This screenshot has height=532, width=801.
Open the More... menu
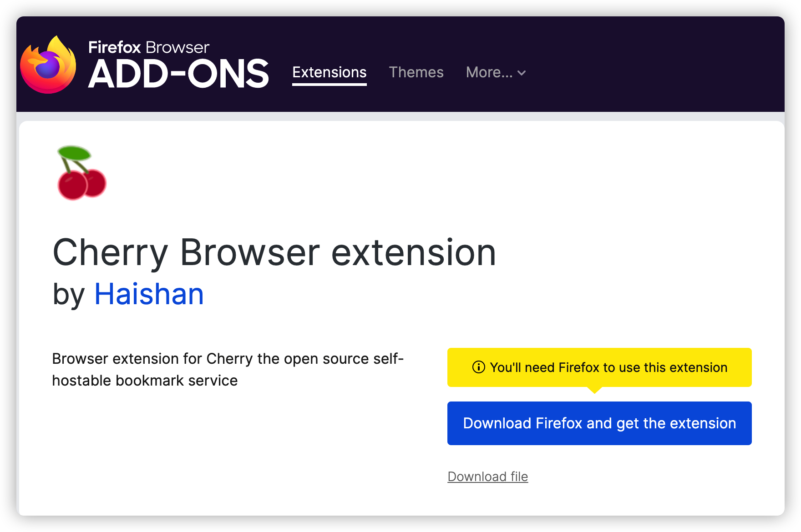496,72
